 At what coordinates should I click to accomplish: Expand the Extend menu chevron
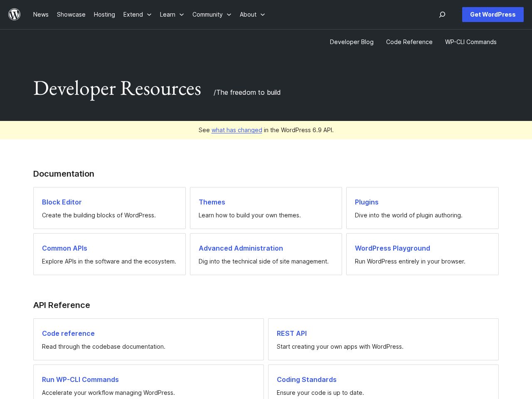click(149, 15)
